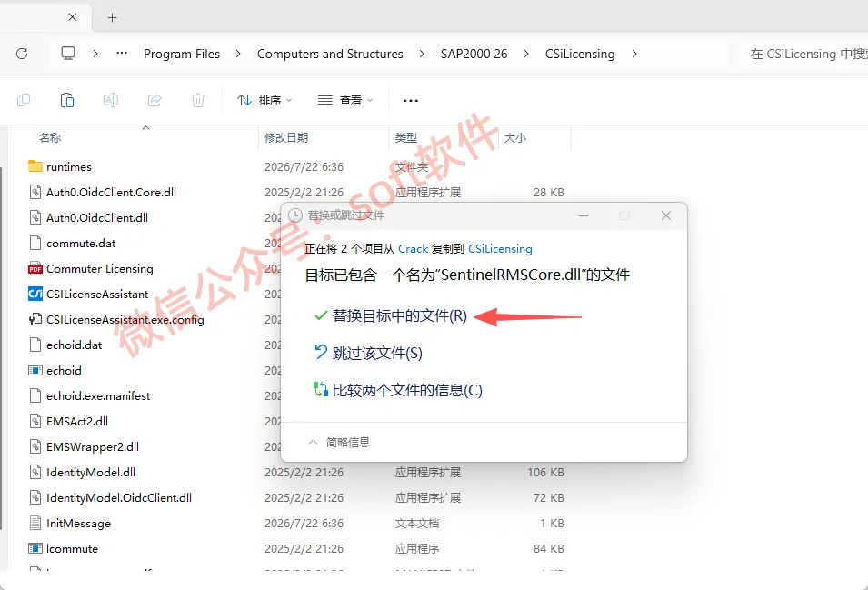
Task: Select IdentityModel.dll file
Action: click(91, 472)
